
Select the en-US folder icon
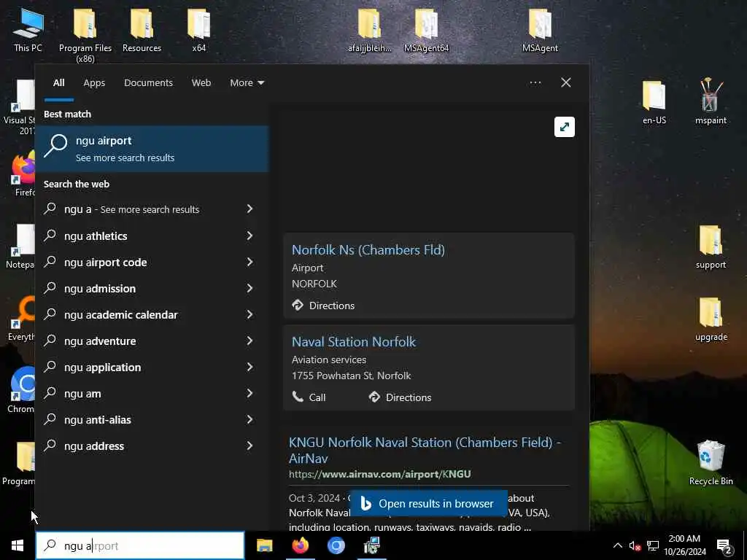(654, 102)
